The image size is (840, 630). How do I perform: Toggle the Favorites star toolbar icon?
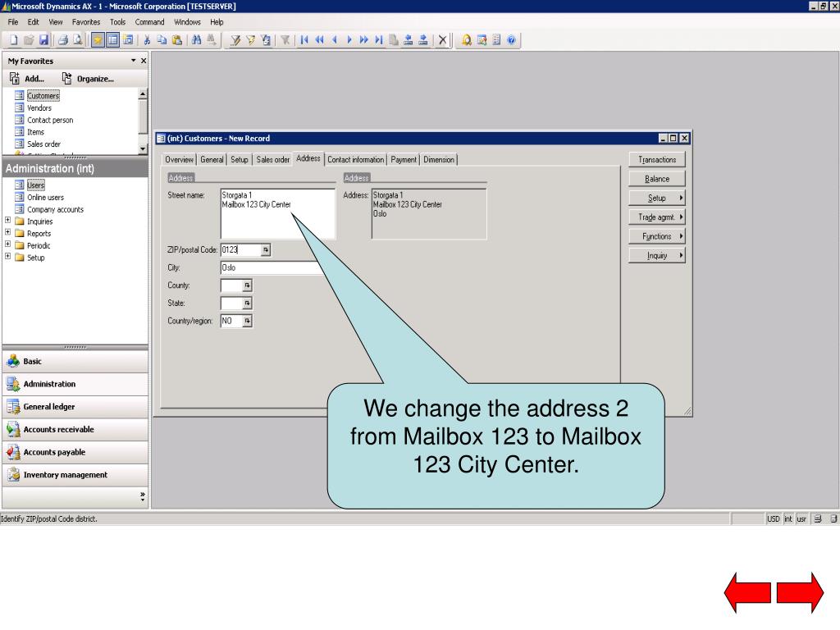(98, 39)
